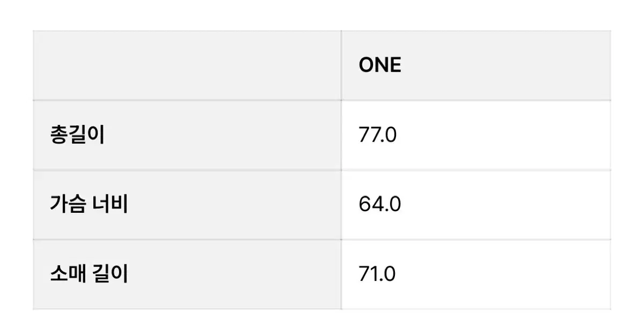
Task: Click blank space right of 64.0
Action: (x=504, y=205)
